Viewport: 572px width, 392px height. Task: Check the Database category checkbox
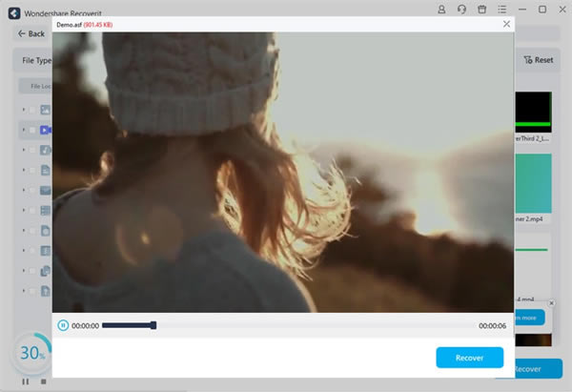(x=32, y=211)
